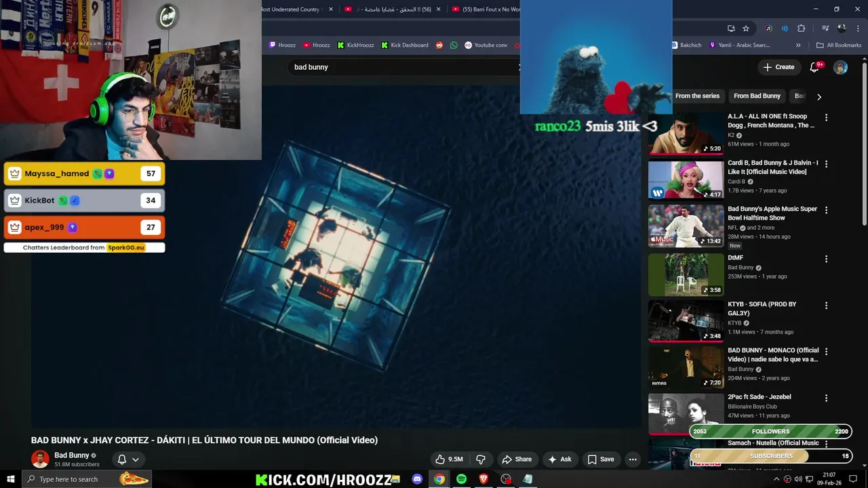The image size is (868, 488).
Task: Open the Kick Dashboard bookmark
Action: pos(405,45)
